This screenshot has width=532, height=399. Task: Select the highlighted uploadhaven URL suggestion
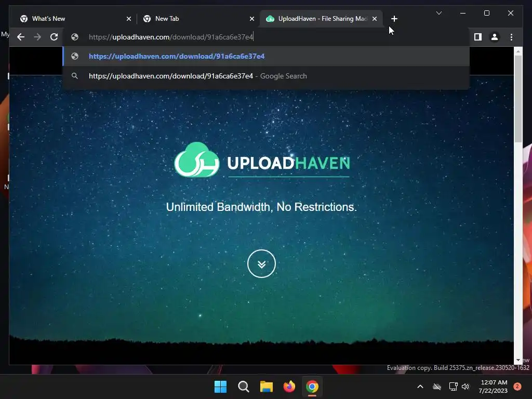[266, 56]
